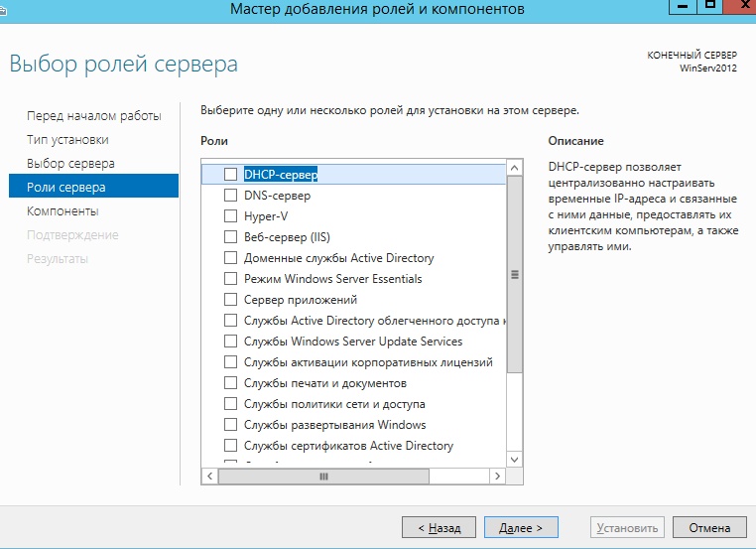Select Службы развертывания Windows role label

(x=334, y=425)
